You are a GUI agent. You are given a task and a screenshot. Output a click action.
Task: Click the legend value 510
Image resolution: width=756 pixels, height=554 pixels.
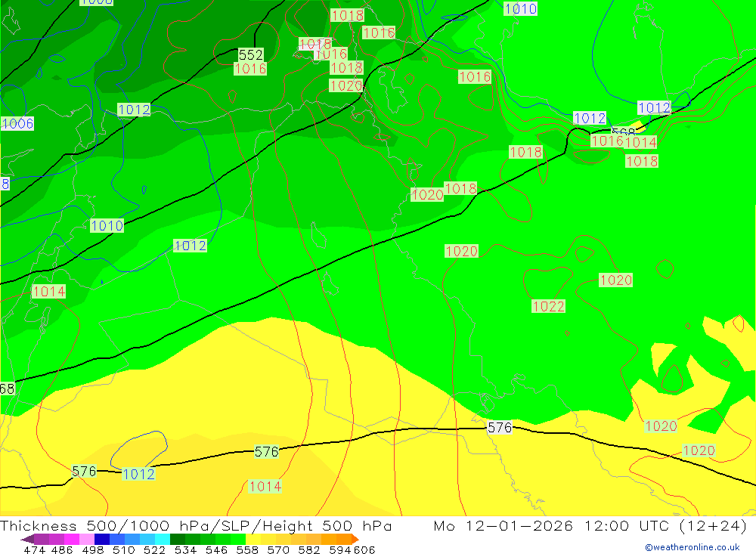(123, 549)
